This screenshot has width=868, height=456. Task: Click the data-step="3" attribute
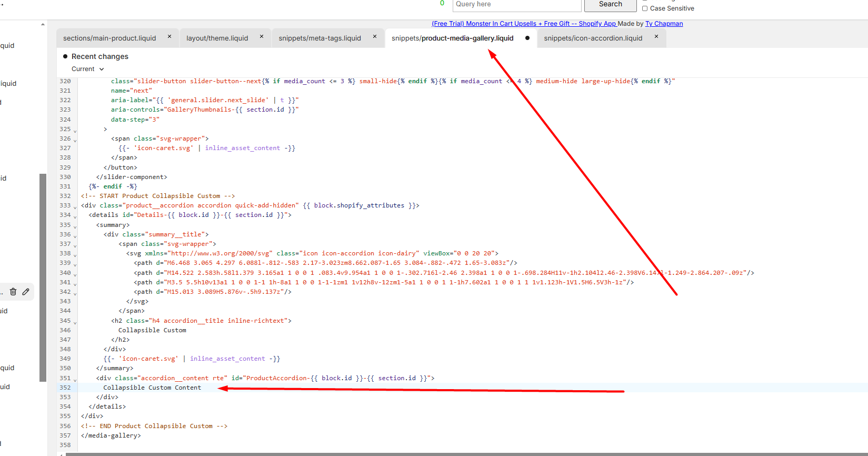135,120
